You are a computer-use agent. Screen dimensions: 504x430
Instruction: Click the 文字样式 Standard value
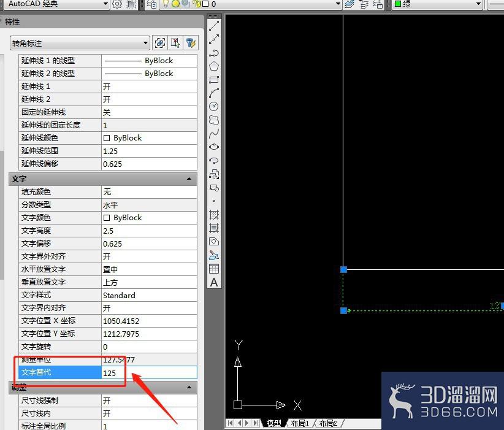[x=149, y=295]
